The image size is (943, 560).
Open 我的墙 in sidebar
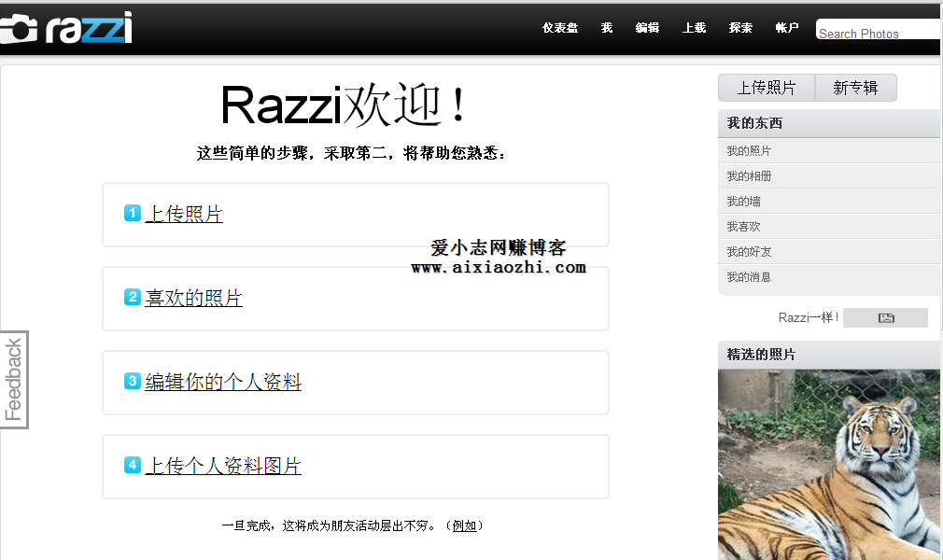coord(743,202)
